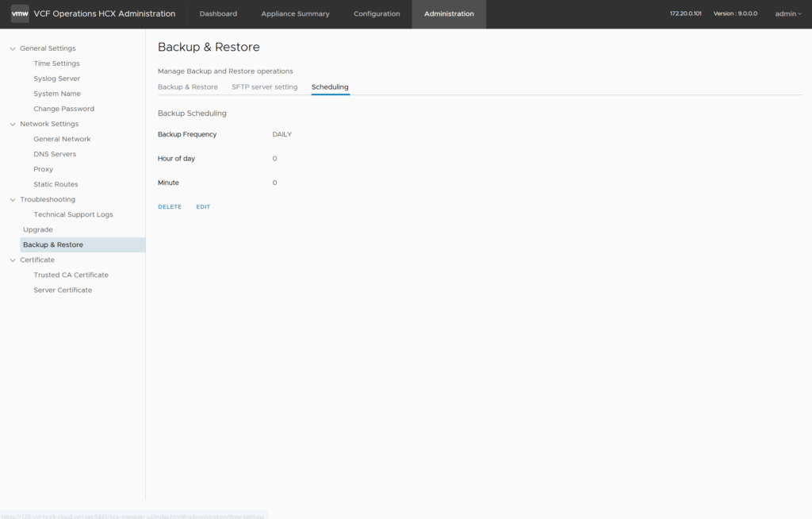This screenshot has width=812, height=519.
Task: Click the EDIT schedule button
Action: coord(203,207)
